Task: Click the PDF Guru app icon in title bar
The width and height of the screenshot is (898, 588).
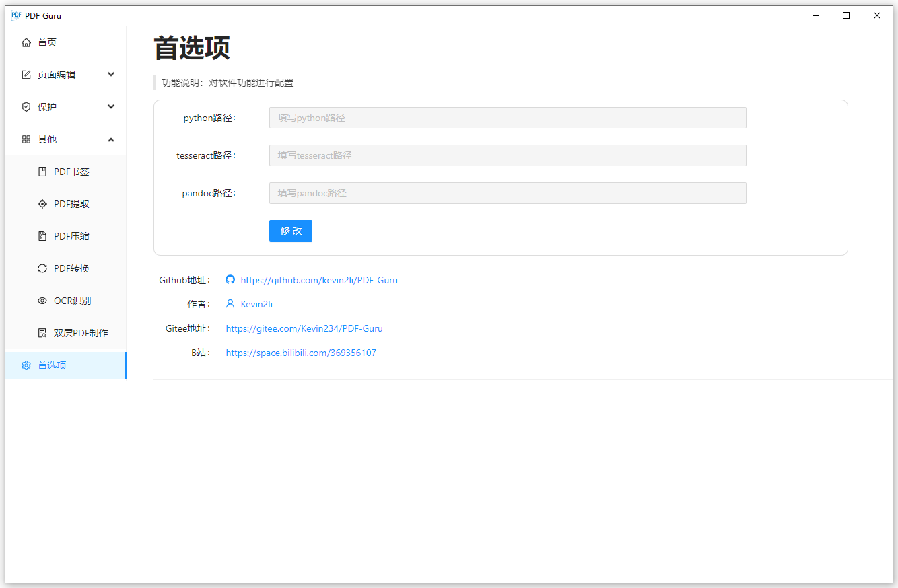Action: (x=16, y=15)
